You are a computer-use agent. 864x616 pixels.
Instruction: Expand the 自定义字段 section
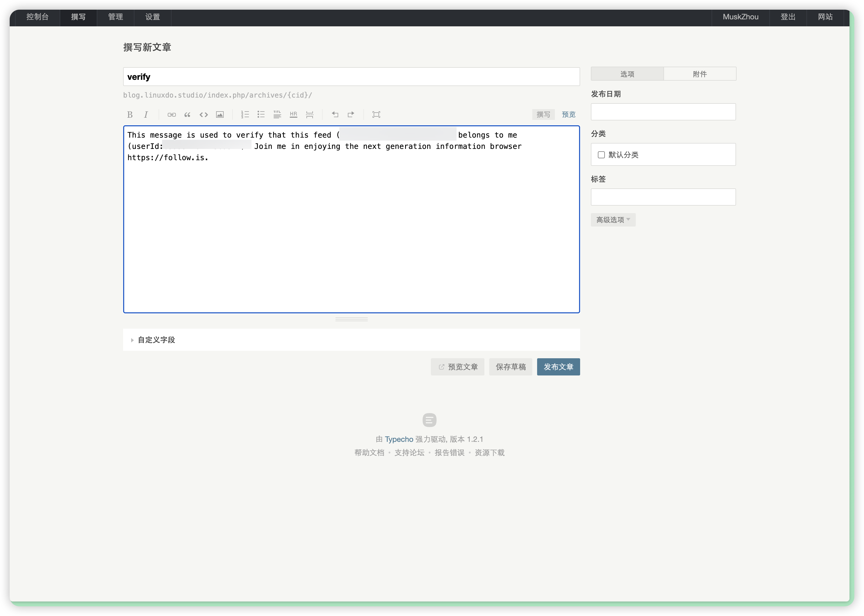coord(156,340)
